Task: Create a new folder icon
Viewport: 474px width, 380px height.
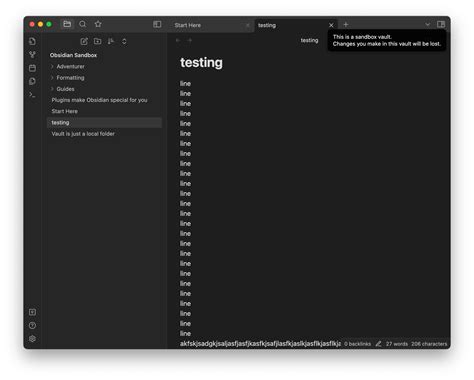Action: pyautogui.click(x=98, y=41)
